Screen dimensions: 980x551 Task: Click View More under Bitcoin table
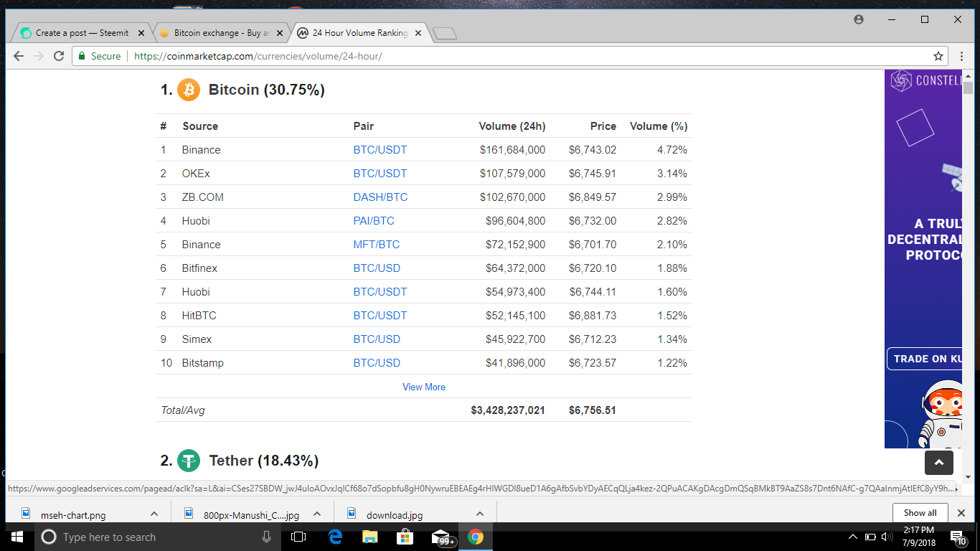pos(424,387)
